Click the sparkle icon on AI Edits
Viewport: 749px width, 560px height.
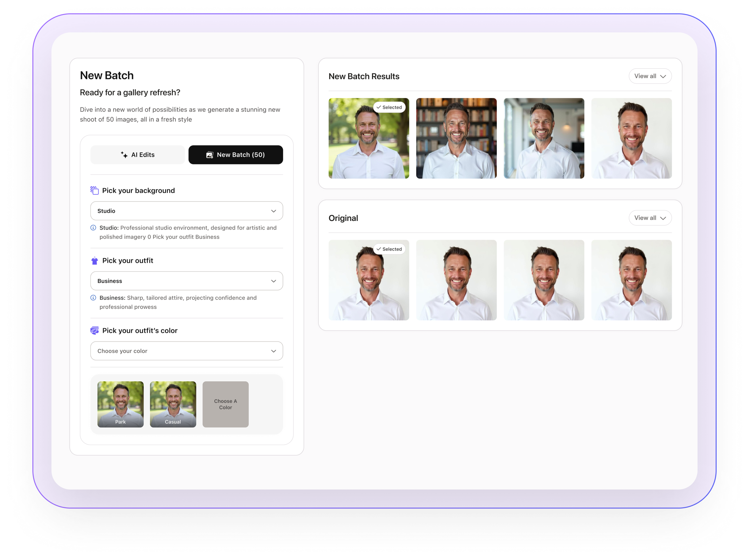pos(124,155)
